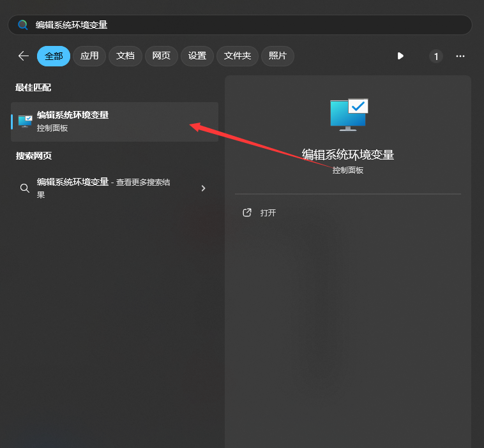Image resolution: width=484 pixels, height=448 pixels.
Task: Expand the web search result chevron
Action: coord(203,188)
